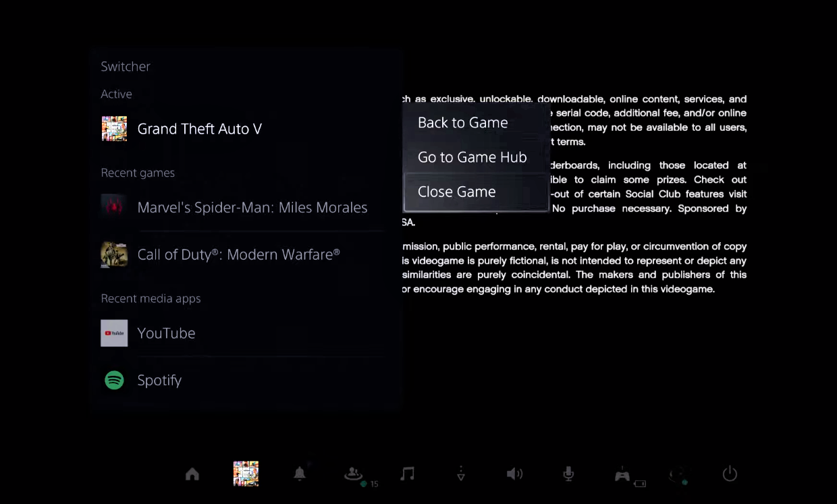Click the green Spotify logo
The image size is (837, 504).
[114, 380]
